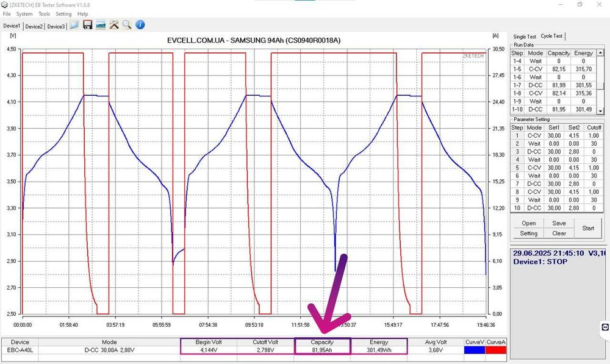Click the 81,99 capacity value
The image size is (610, 364).
click(x=559, y=85)
